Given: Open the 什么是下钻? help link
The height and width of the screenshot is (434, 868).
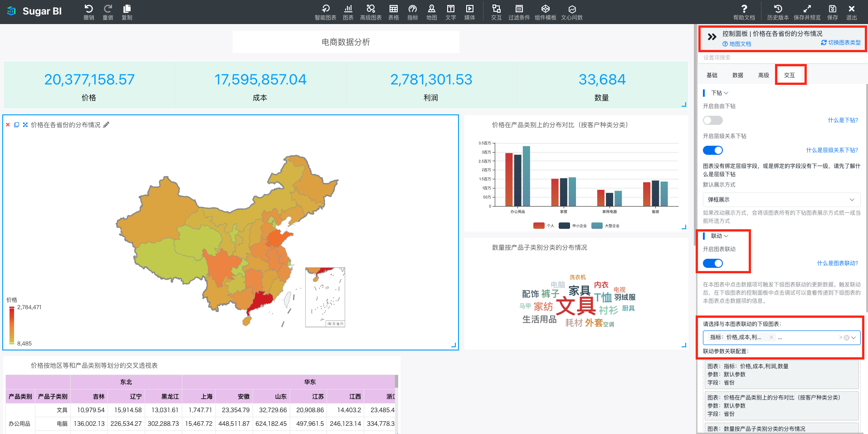Looking at the screenshot, I should click(843, 120).
